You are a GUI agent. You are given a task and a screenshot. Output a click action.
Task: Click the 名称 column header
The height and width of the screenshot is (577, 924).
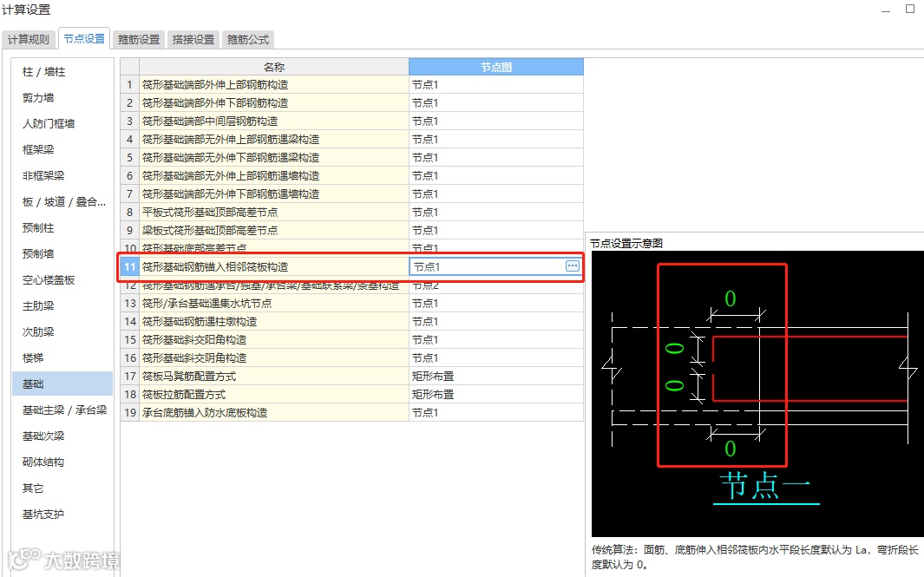pos(273,67)
